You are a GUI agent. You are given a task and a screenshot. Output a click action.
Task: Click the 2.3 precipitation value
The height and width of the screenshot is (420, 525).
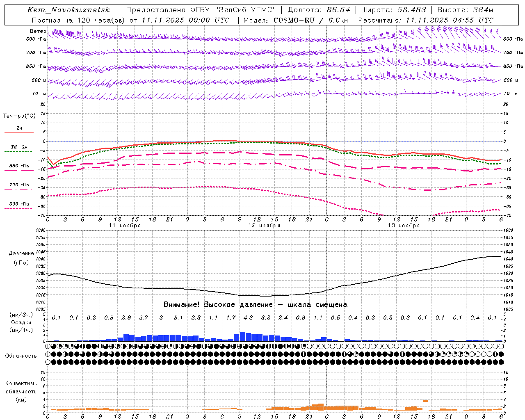pyautogui.click(x=196, y=318)
